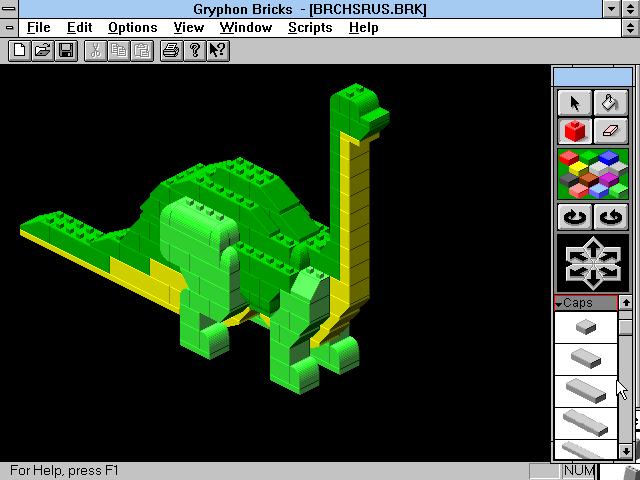This screenshot has width=640, height=480.
Task: Pick the light green color brick
Action: [619, 190]
